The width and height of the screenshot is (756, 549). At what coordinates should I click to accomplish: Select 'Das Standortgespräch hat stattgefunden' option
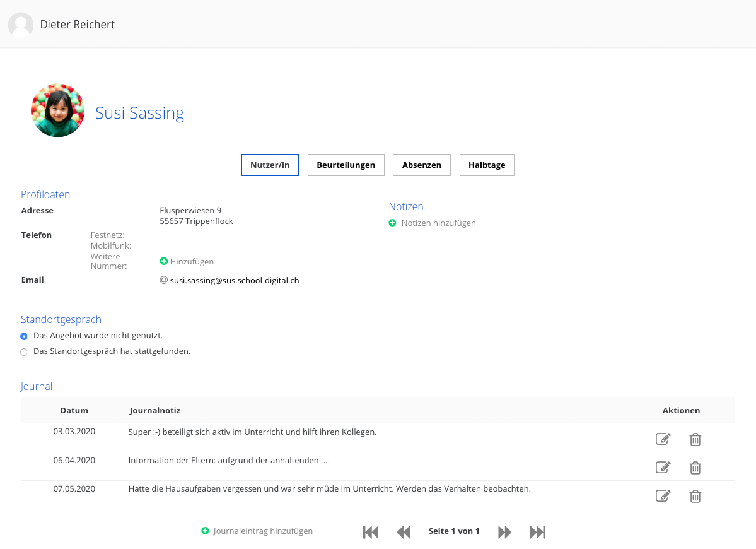(x=24, y=351)
